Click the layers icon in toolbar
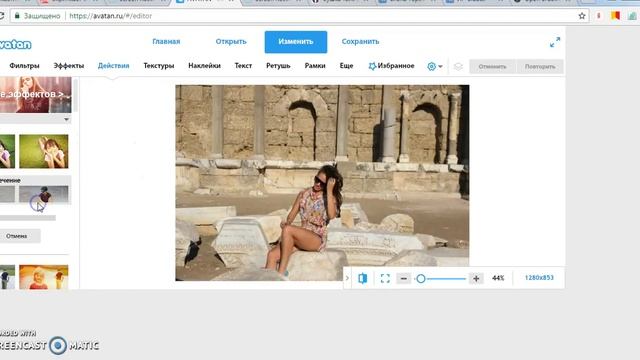 pos(458,67)
